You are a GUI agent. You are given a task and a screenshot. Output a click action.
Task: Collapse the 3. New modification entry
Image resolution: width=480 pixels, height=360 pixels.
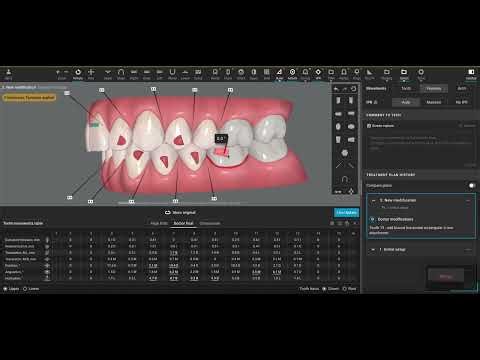(x=373, y=200)
